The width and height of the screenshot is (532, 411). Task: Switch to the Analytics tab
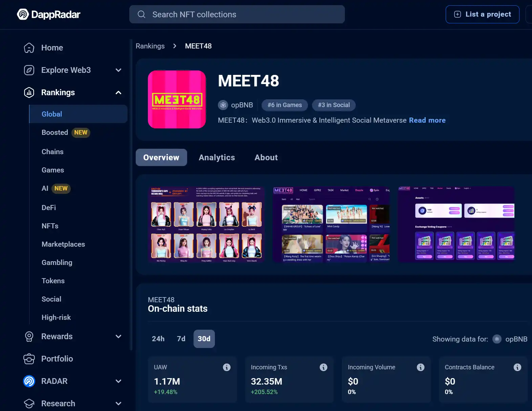tap(217, 158)
